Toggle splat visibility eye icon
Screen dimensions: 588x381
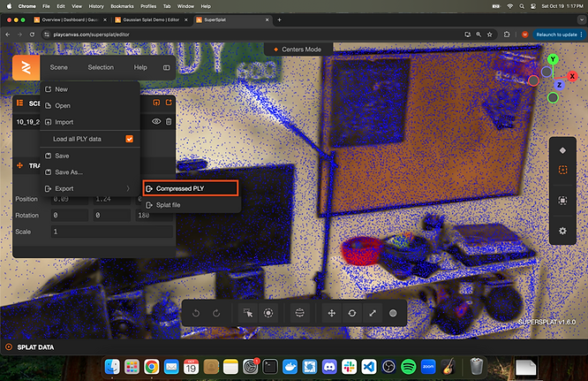coord(156,121)
